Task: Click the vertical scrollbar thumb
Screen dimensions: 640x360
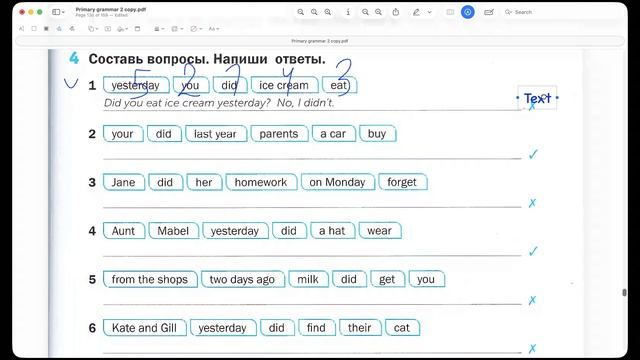Action: 624,292
